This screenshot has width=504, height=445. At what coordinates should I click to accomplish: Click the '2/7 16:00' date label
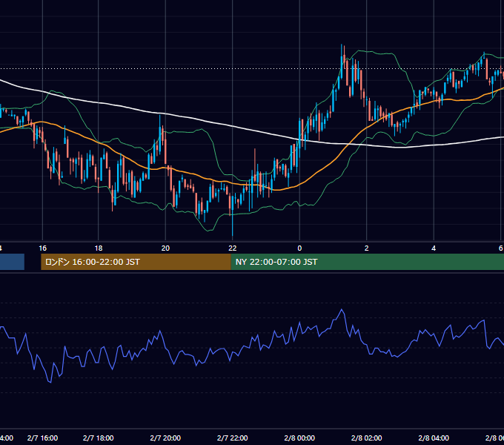click(42, 438)
